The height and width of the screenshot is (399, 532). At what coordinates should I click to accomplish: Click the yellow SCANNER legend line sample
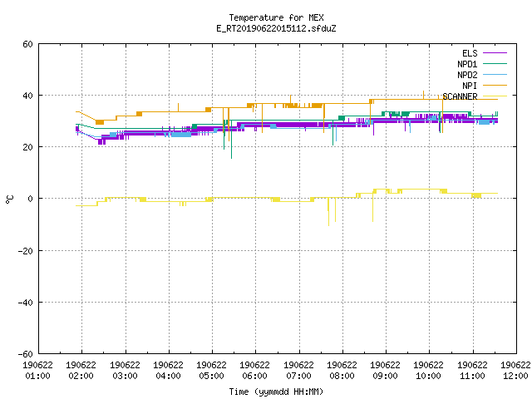495,96
